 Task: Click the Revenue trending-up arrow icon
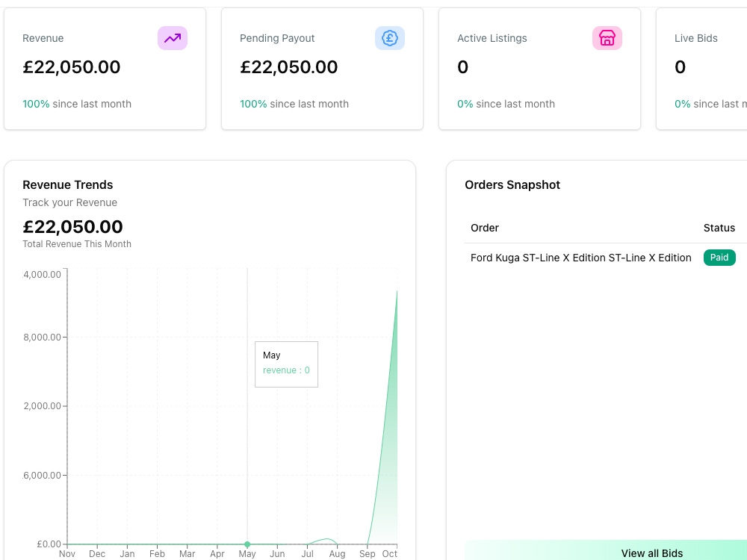point(173,38)
